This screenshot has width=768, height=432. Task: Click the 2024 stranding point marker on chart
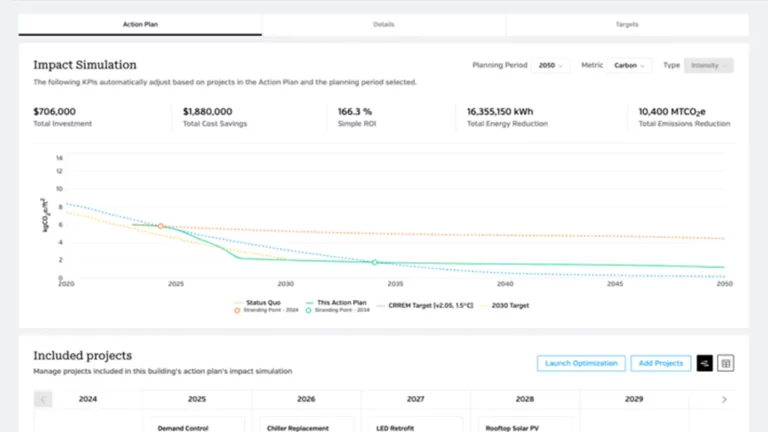pos(161,226)
